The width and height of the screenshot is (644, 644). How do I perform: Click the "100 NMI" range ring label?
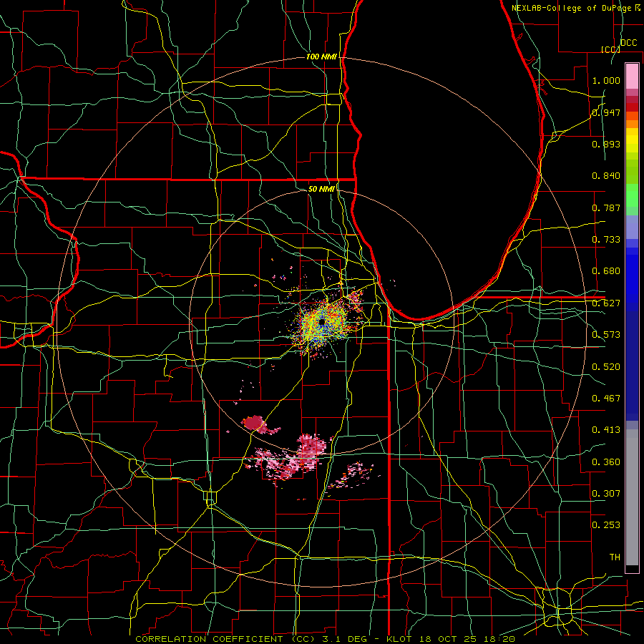tap(321, 57)
